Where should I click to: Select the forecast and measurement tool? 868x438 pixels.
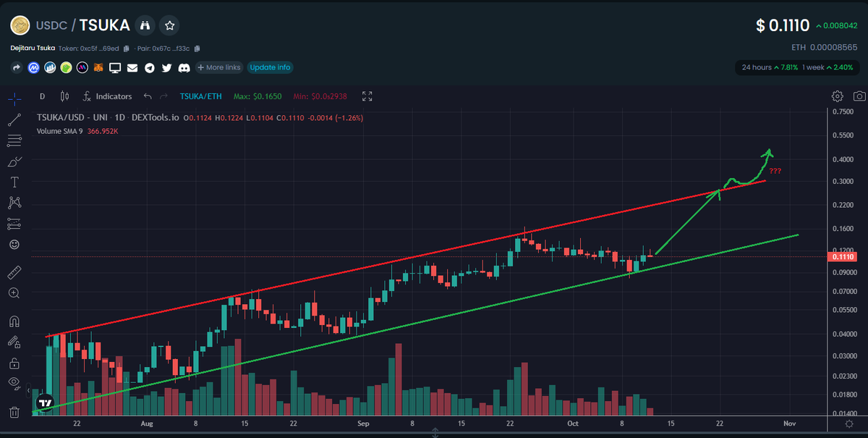pos(14,224)
